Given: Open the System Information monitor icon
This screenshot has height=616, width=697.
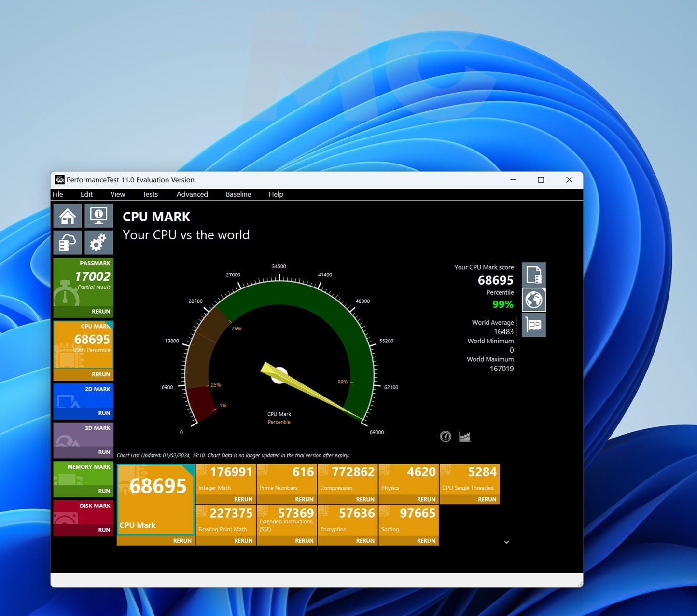Looking at the screenshot, I should [98, 216].
